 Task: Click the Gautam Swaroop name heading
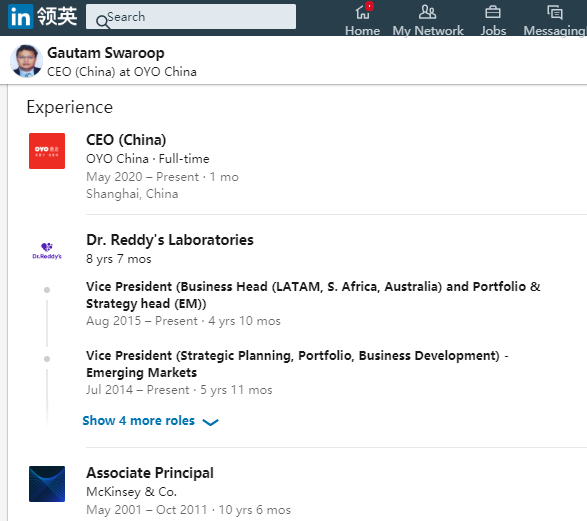tap(106, 53)
